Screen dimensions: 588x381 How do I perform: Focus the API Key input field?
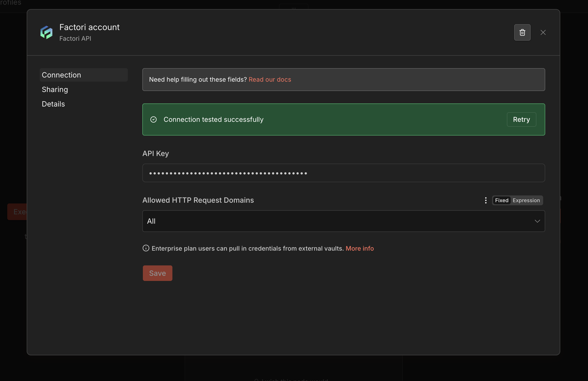(344, 173)
